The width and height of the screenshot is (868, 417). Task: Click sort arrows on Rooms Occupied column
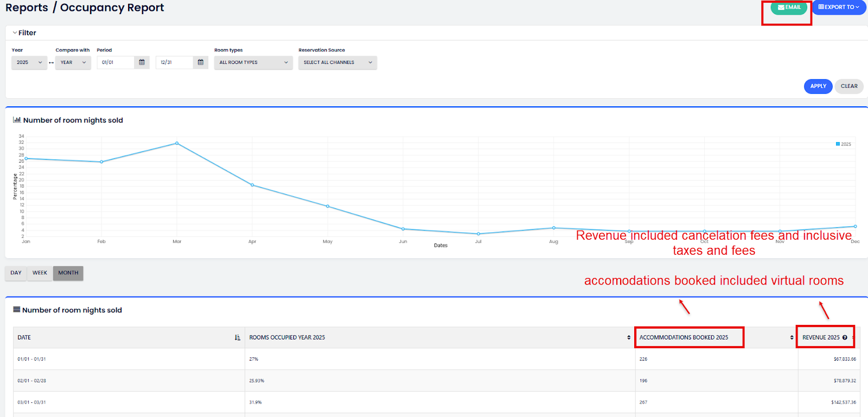pyautogui.click(x=629, y=337)
